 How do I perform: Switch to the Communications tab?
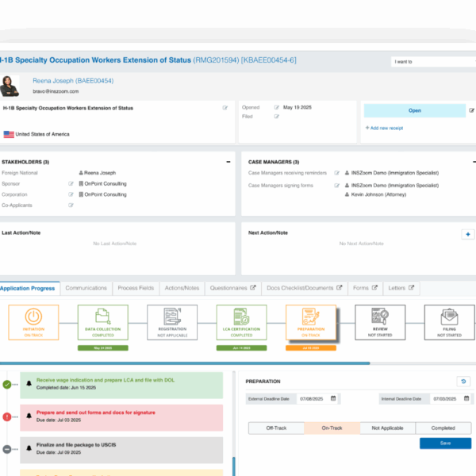click(86, 288)
